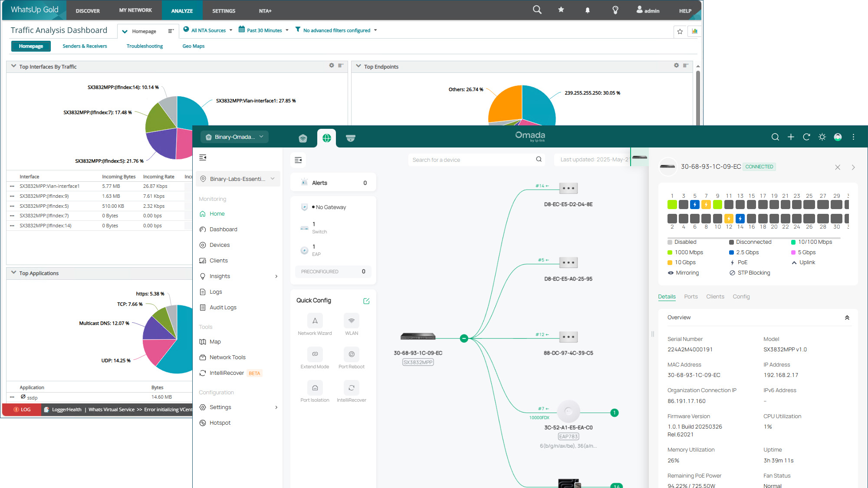
Task: Open Audit Logs in Omada sidebar
Action: (x=223, y=308)
